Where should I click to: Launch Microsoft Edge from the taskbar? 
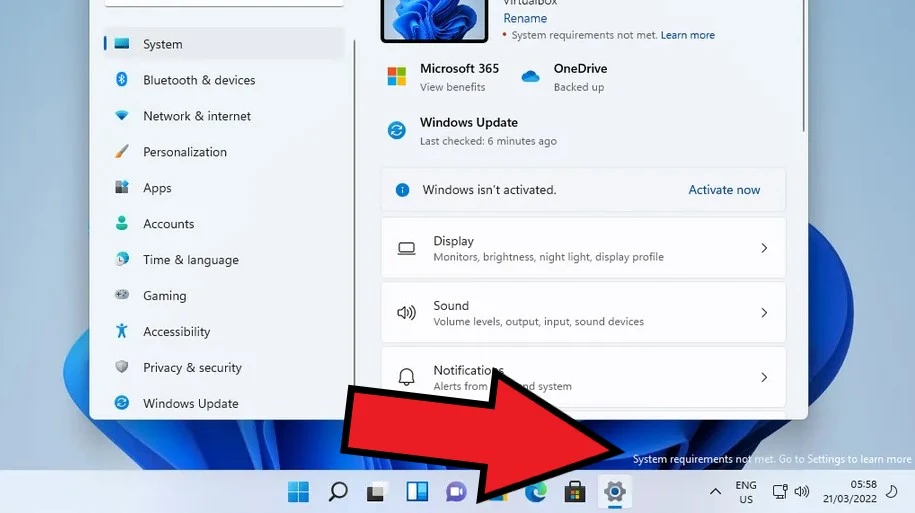(x=536, y=492)
